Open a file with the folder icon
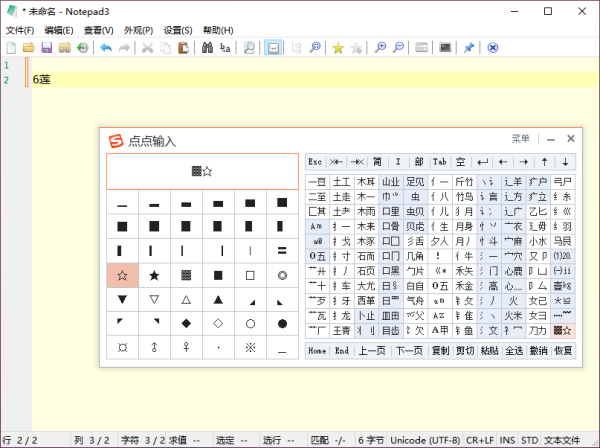Image resolution: width=600 pixels, height=448 pixels. 29,48
